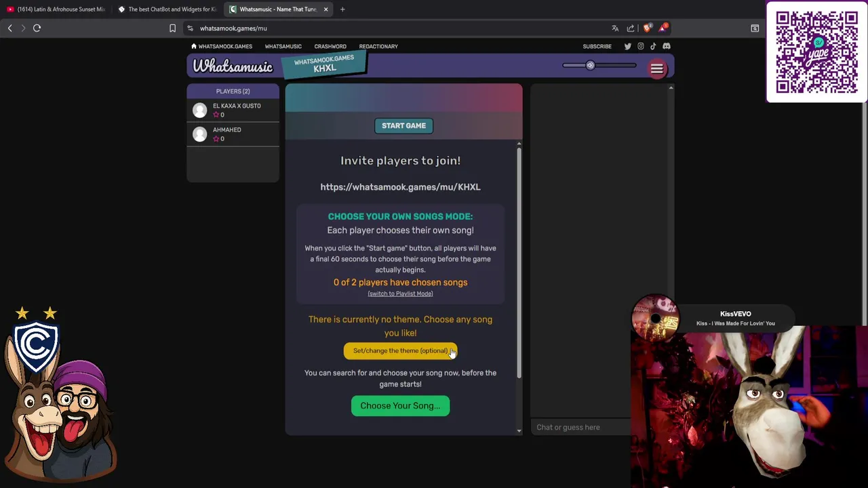Viewport: 868px width, 488px height.
Task: Open WHATSAMUSIC in the site navigation
Action: (x=283, y=46)
